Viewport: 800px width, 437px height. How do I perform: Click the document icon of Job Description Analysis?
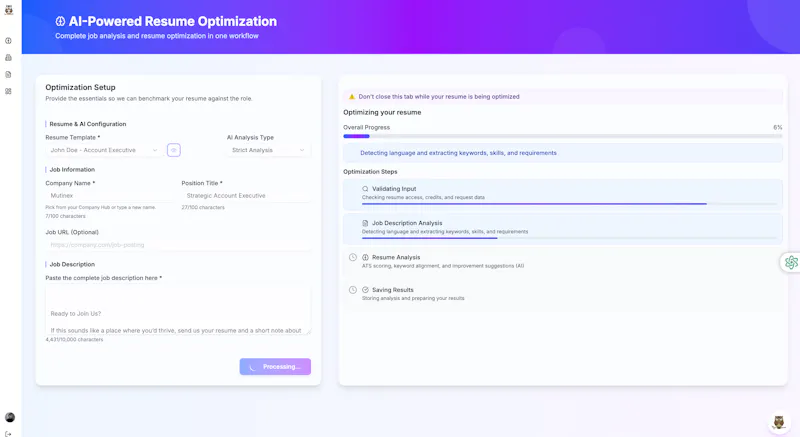click(x=365, y=223)
